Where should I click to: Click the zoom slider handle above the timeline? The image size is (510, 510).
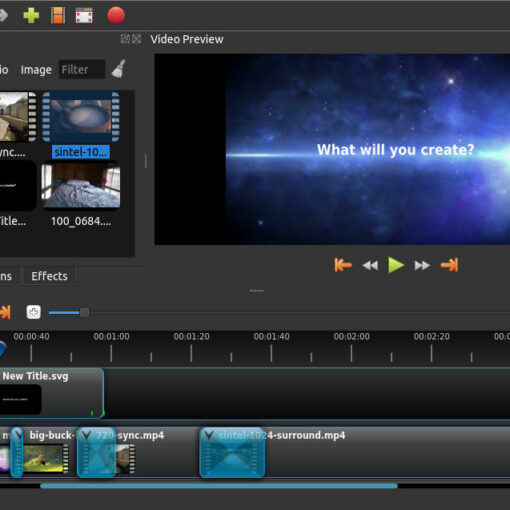[x=84, y=312]
